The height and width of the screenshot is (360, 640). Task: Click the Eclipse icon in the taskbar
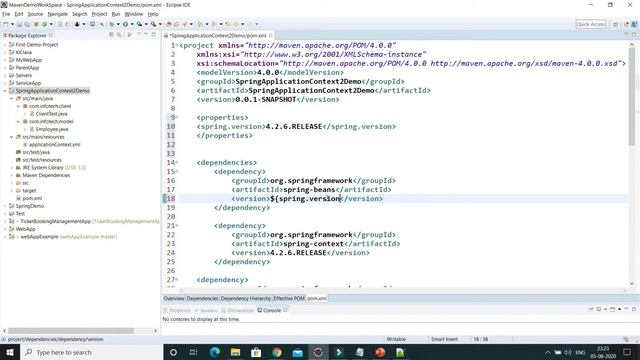(x=318, y=352)
